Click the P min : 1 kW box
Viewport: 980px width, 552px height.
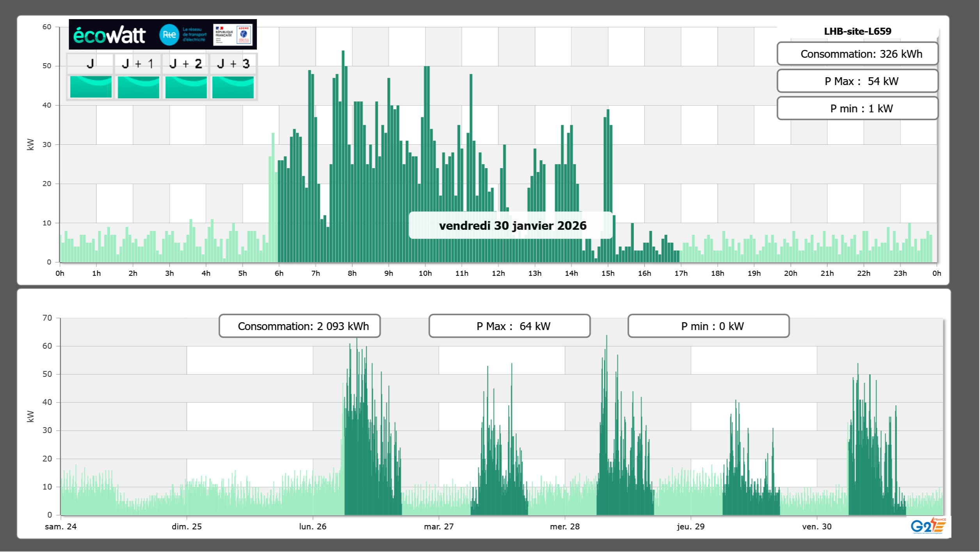(x=857, y=108)
